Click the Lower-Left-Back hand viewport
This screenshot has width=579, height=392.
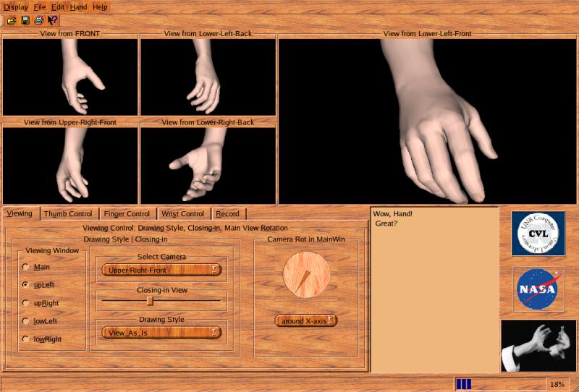click(x=208, y=77)
